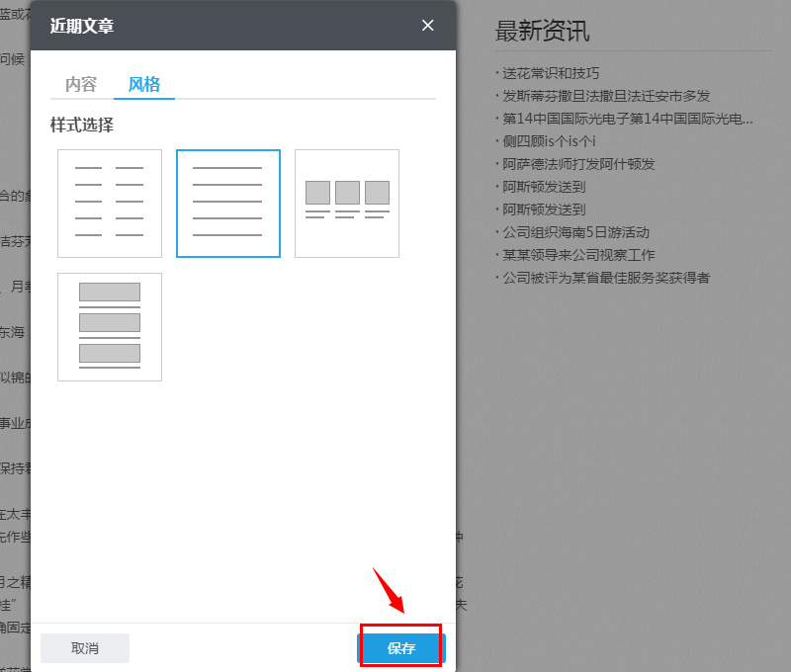Image resolution: width=791 pixels, height=672 pixels.
Task: Choose the three-image grid style thumbnail
Action: point(347,204)
